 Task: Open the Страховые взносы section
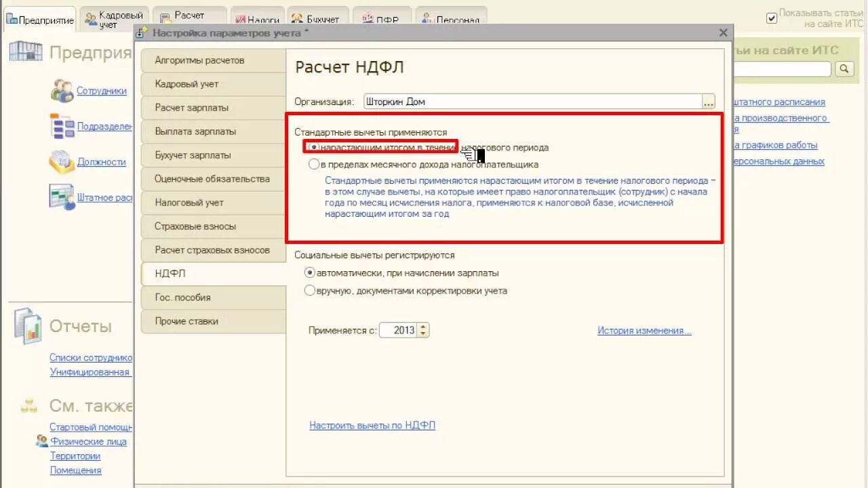[x=213, y=226]
